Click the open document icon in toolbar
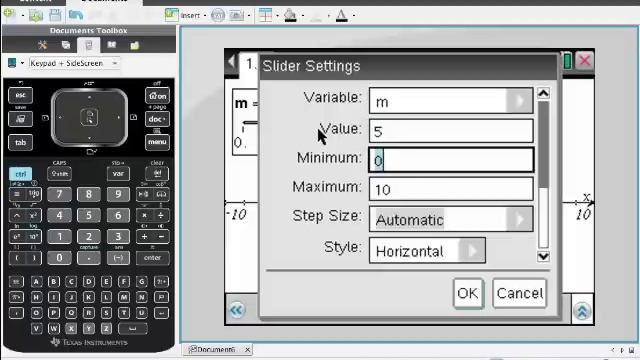Screen dimensions: 640x360 click(x=36, y=15)
